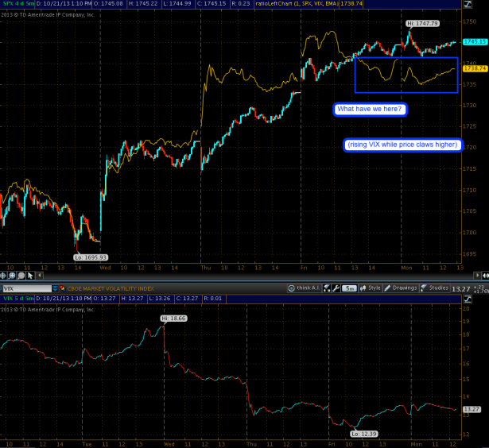This screenshot has width=489, height=448.
Task: Click the expand time axis arrows icon
Action: [486, 276]
